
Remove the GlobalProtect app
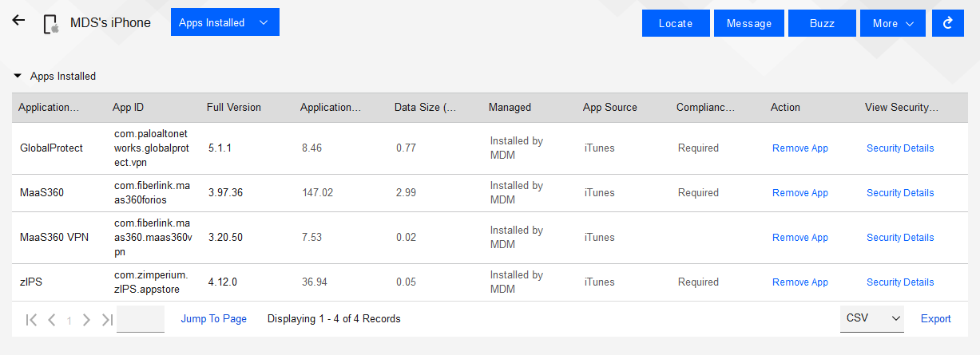(x=799, y=148)
